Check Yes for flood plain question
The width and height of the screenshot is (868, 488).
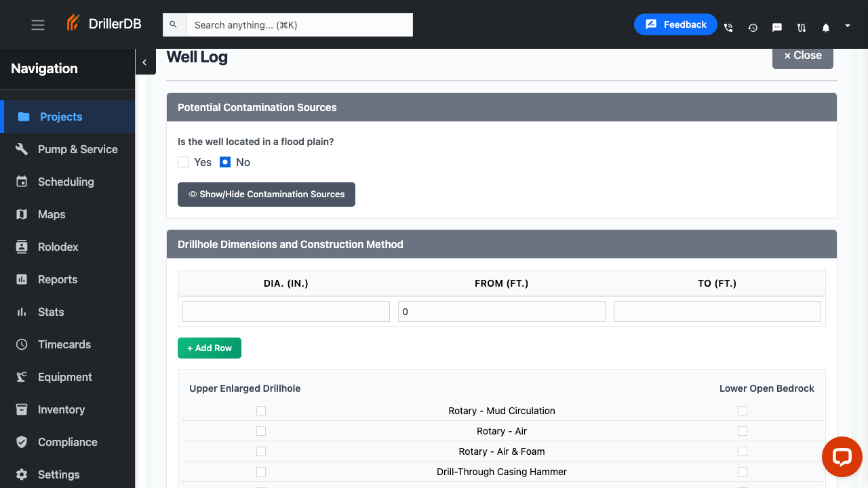pyautogui.click(x=183, y=162)
